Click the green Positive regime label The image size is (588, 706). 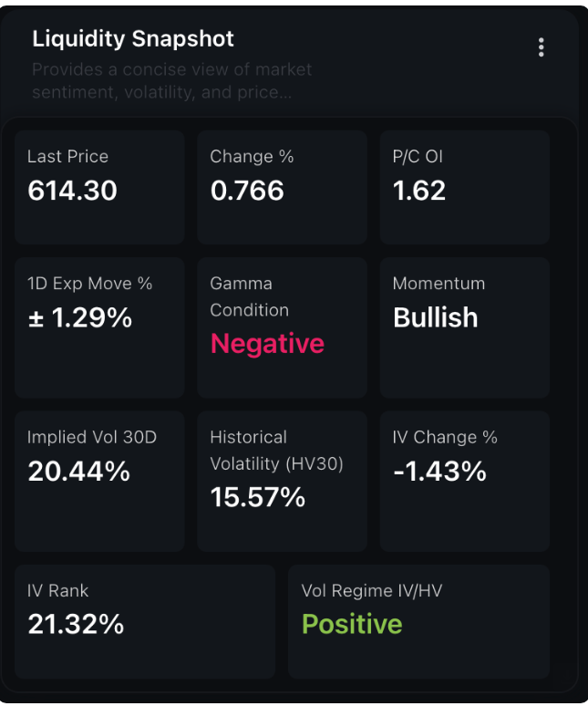[352, 625]
